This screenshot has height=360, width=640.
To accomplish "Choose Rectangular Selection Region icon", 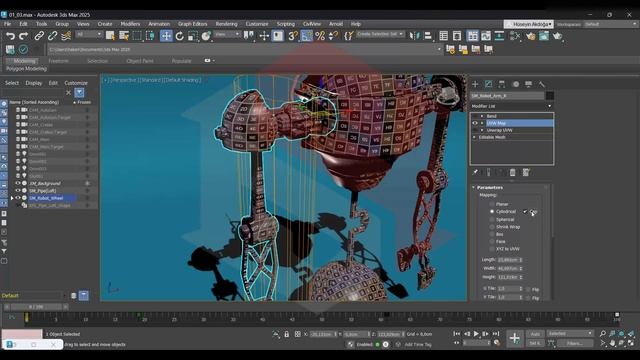I will 137,36.
